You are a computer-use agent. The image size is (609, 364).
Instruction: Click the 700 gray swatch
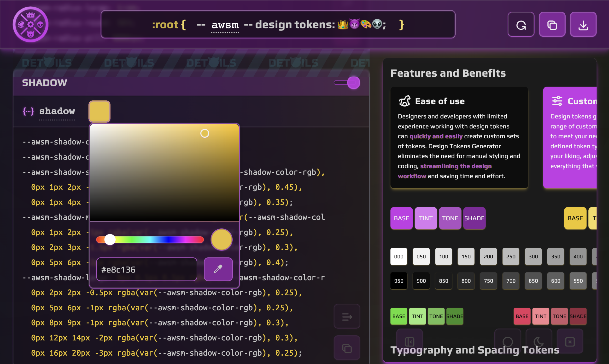point(511,281)
